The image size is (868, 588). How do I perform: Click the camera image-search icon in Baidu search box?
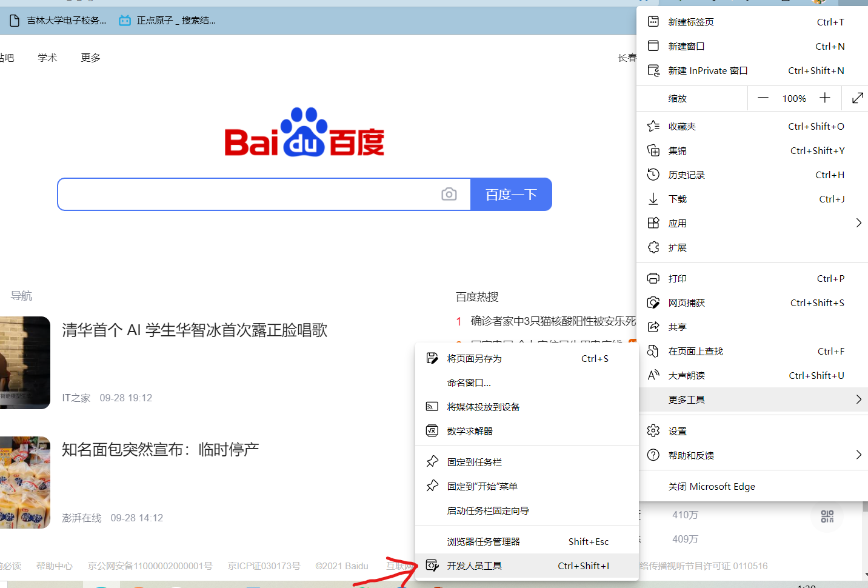point(449,194)
